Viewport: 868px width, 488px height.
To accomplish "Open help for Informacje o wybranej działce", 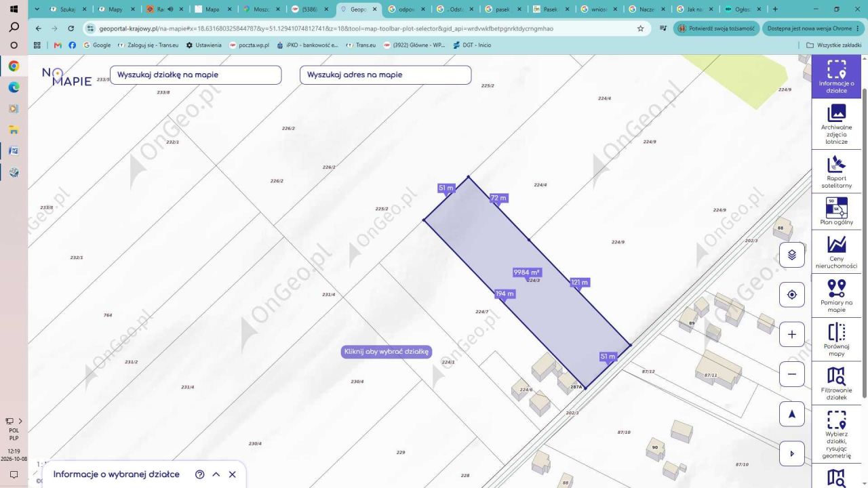I will [x=199, y=474].
